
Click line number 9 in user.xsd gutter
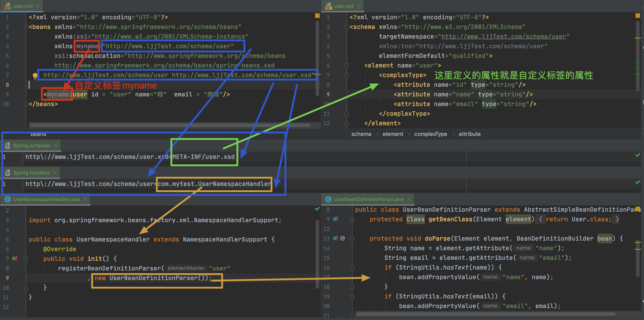click(328, 95)
